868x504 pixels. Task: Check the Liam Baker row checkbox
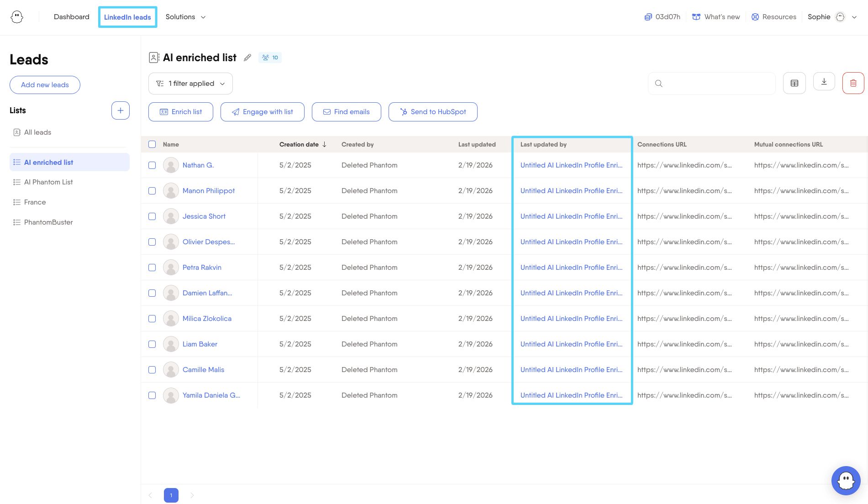pyautogui.click(x=152, y=344)
